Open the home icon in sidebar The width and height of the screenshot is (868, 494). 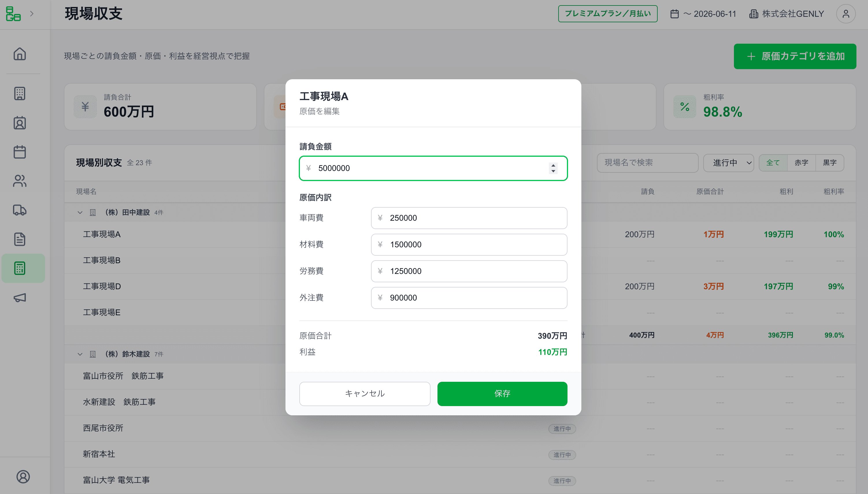(x=20, y=54)
